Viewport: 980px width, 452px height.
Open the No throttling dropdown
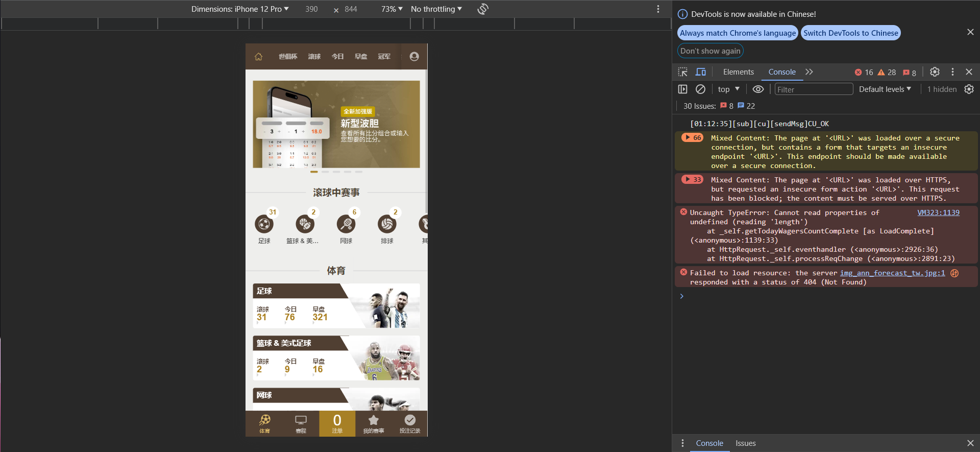click(x=436, y=9)
